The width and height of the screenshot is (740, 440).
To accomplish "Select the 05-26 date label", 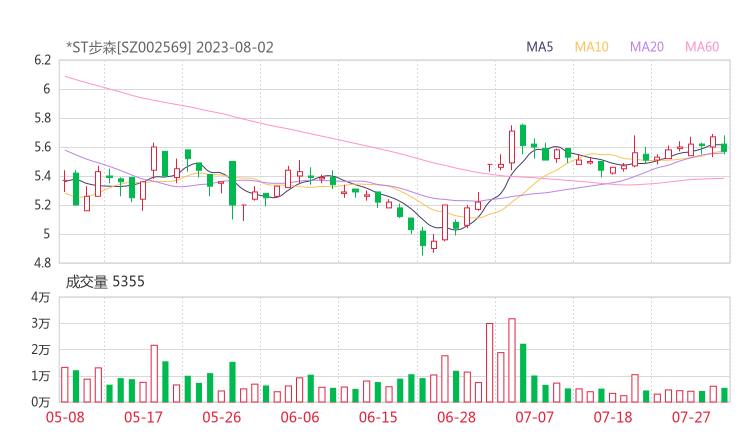I will (x=222, y=417).
